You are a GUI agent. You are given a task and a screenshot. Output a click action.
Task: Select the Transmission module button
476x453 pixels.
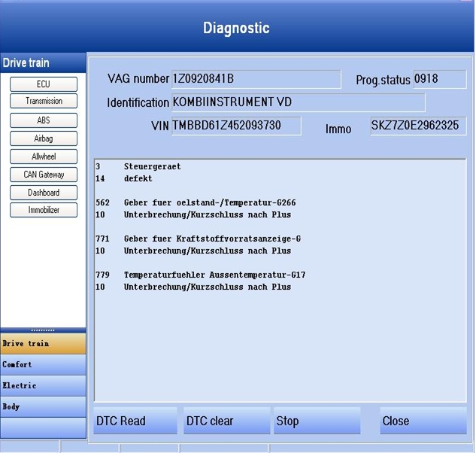pyautogui.click(x=44, y=102)
